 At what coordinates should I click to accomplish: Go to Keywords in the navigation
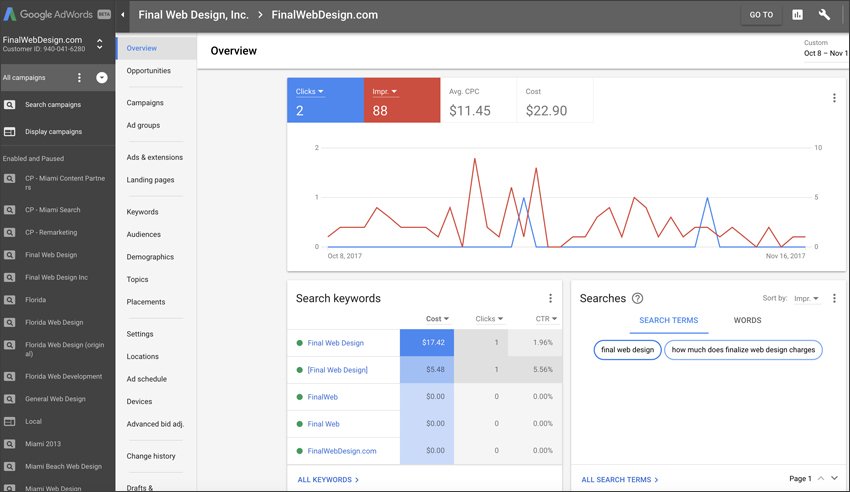pos(142,212)
